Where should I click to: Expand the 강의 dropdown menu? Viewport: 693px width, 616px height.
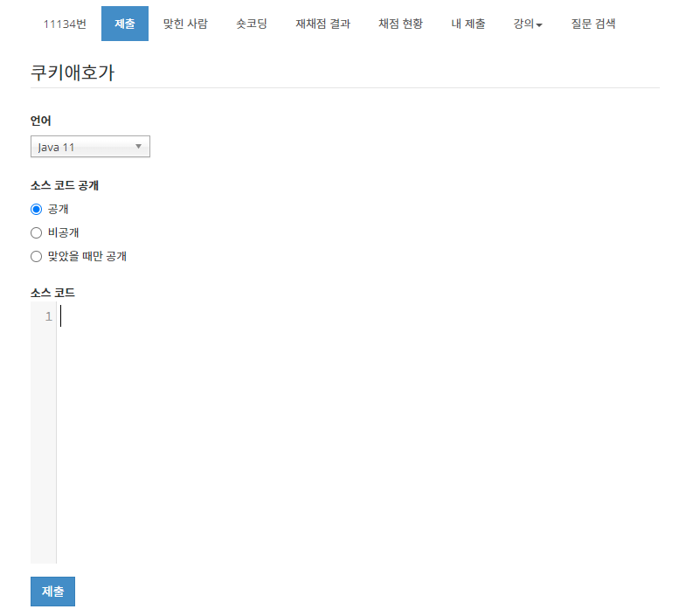[528, 24]
